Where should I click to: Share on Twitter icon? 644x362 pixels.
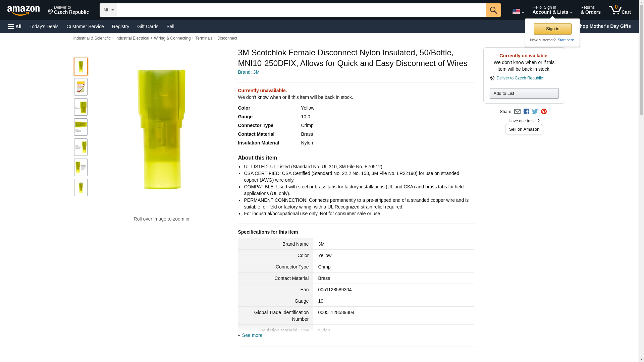click(535, 112)
